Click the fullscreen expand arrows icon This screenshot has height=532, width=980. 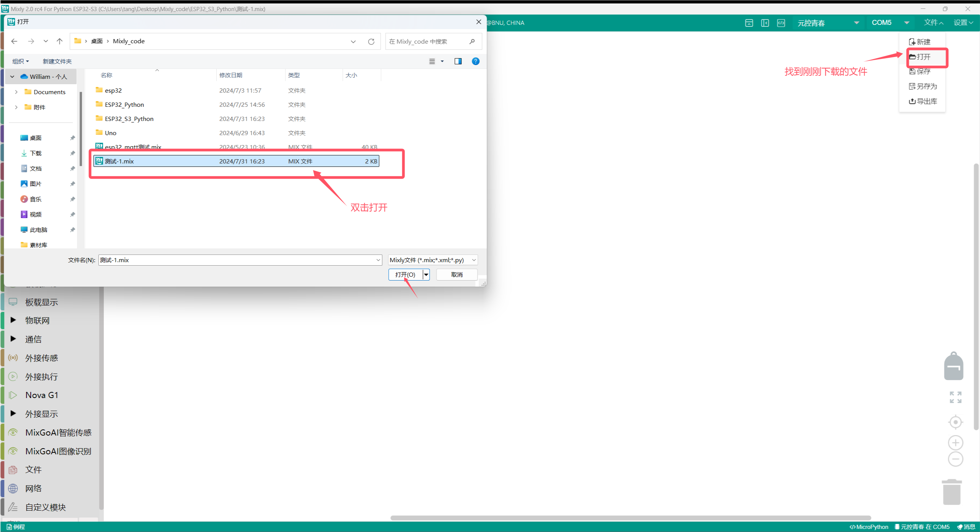coord(956,397)
